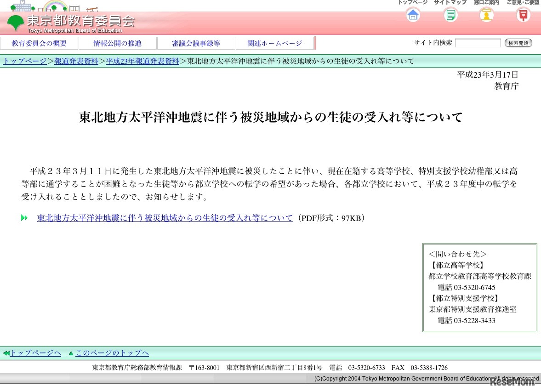Open the 審議会議事録等 menu tab
541x392 pixels.
pos(196,43)
